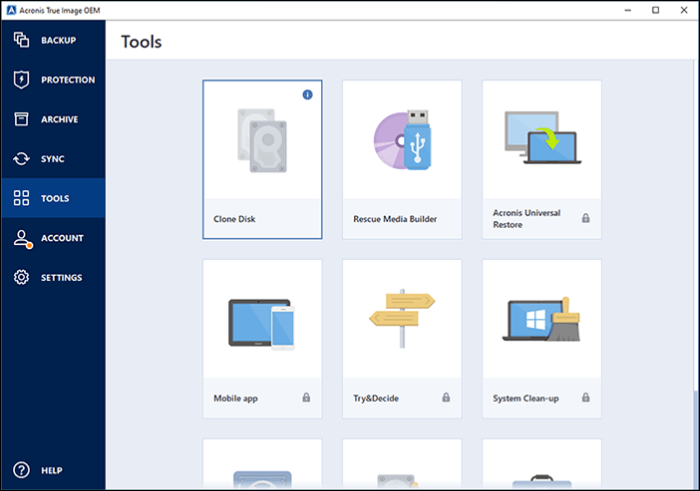
Task: Switch to the Backup tab label
Action: pos(59,40)
